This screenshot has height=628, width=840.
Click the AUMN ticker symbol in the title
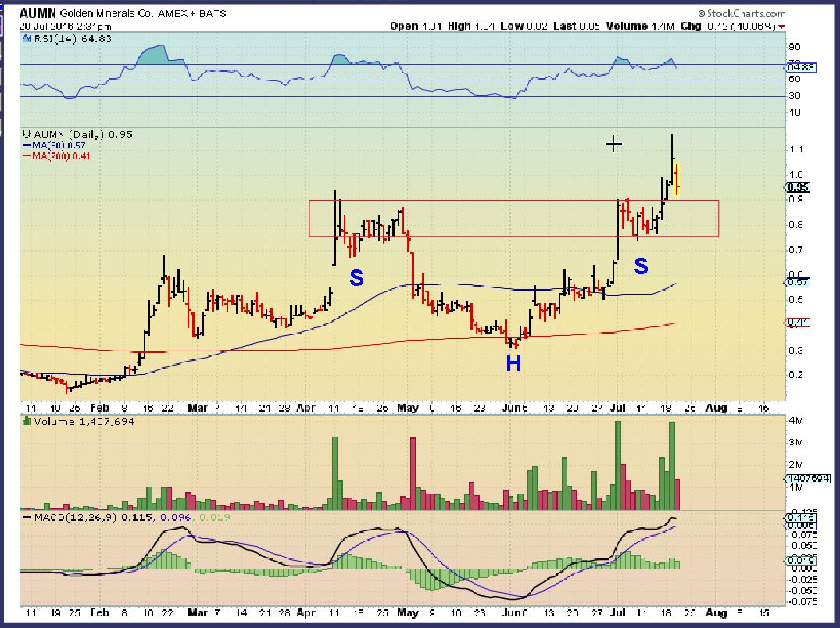(38, 12)
